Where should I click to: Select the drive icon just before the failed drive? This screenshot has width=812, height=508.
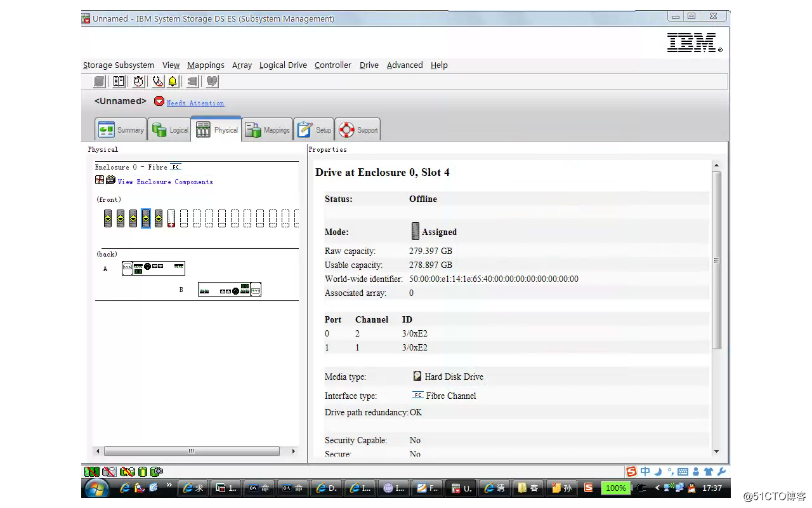click(x=159, y=218)
